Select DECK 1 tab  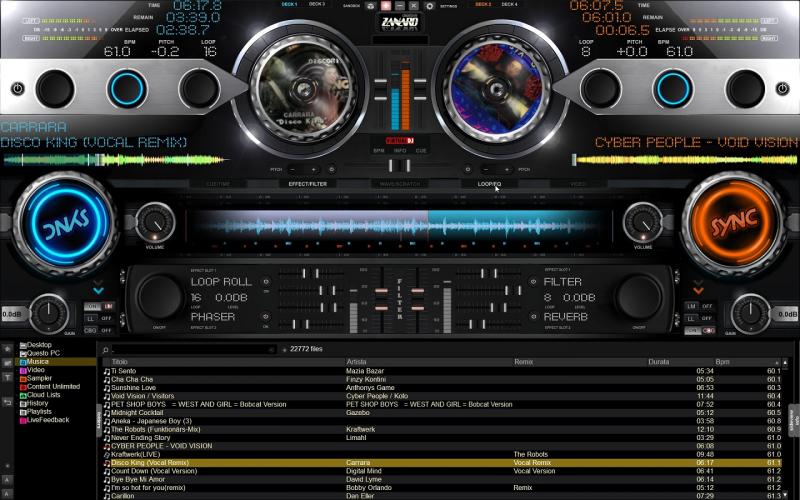(x=289, y=4)
